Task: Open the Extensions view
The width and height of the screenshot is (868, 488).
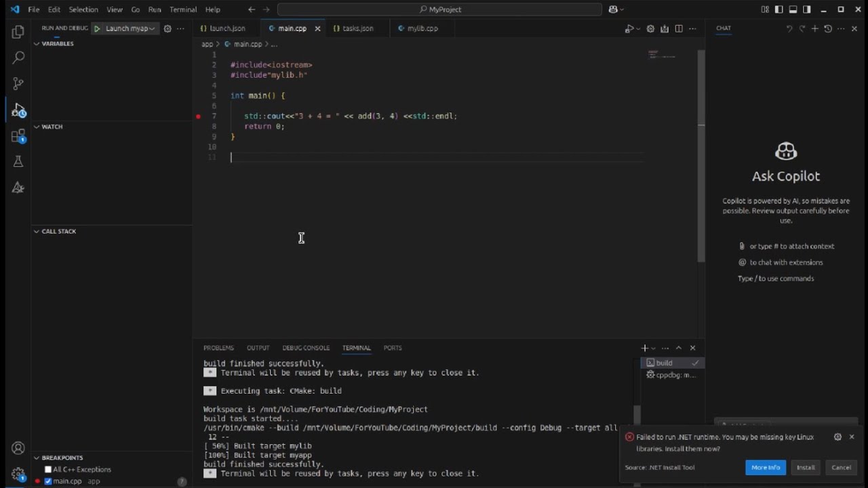Action: 18,136
